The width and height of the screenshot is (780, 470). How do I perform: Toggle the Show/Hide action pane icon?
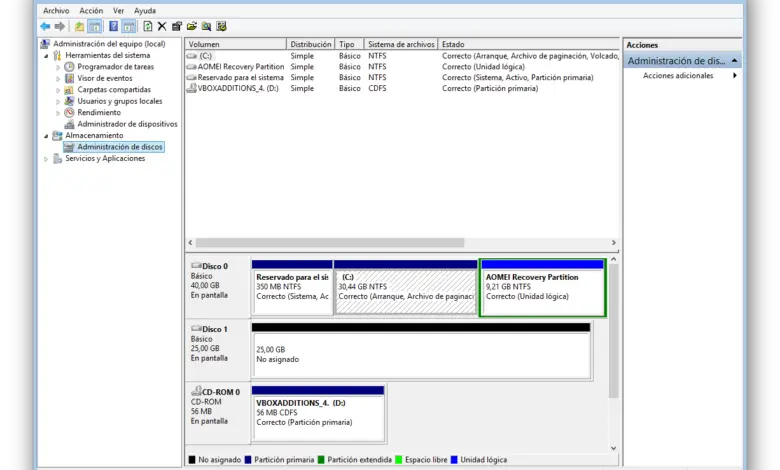[129, 26]
